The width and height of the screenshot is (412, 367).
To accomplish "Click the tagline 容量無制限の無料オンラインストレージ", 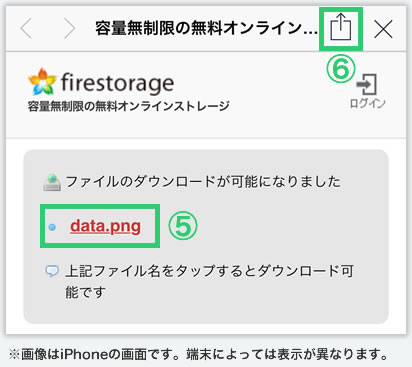I will coord(129,106).
